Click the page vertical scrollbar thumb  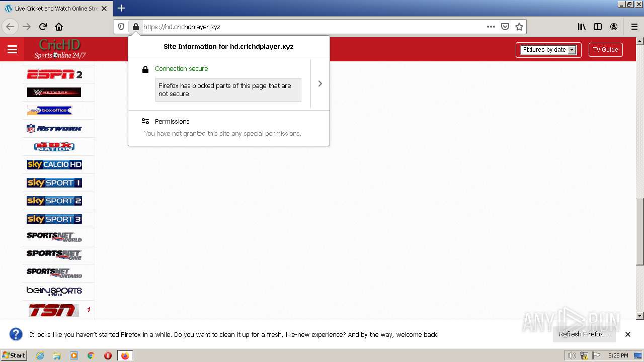[x=640, y=231]
